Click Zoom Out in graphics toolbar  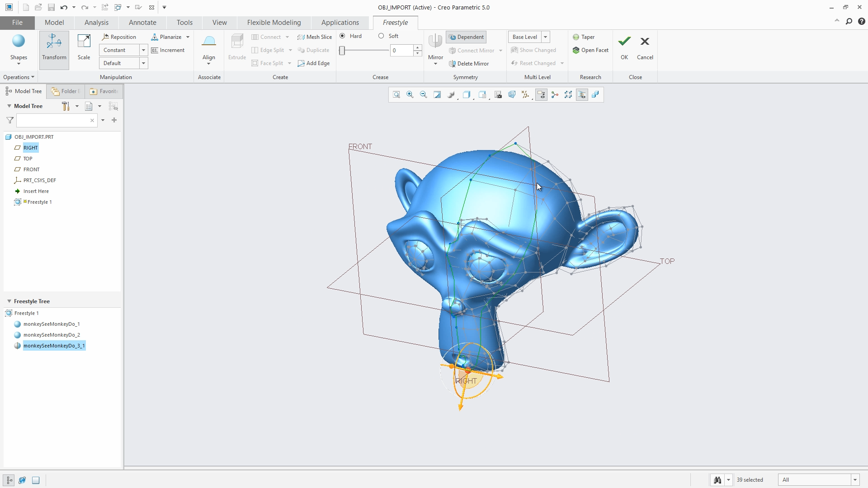coord(424,94)
